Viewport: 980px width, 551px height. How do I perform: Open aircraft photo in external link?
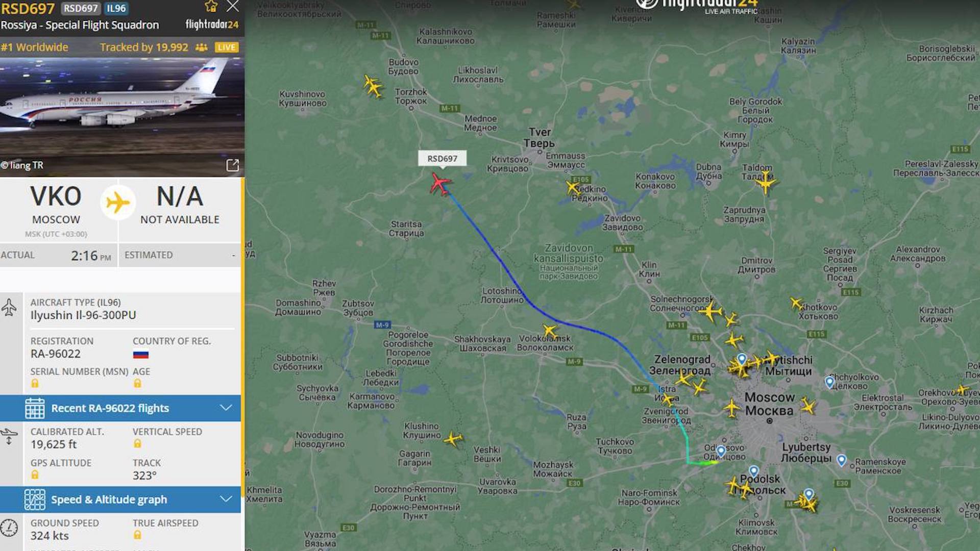232,165
